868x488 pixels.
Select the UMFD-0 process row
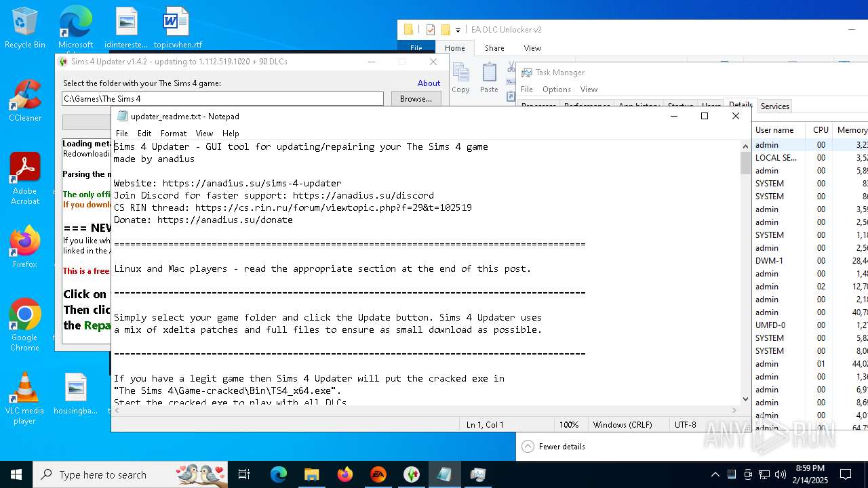[x=810, y=325]
